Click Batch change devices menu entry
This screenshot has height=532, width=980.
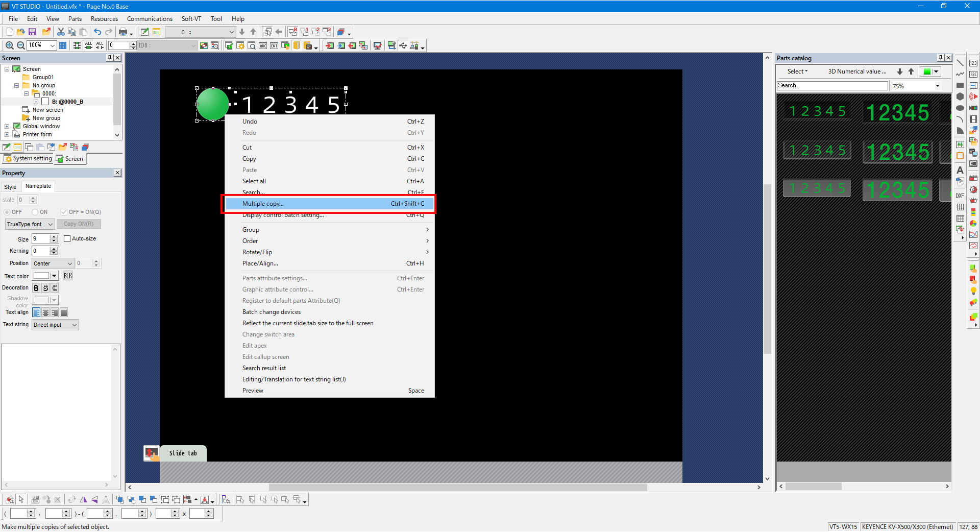pyautogui.click(x=272, y=312)
